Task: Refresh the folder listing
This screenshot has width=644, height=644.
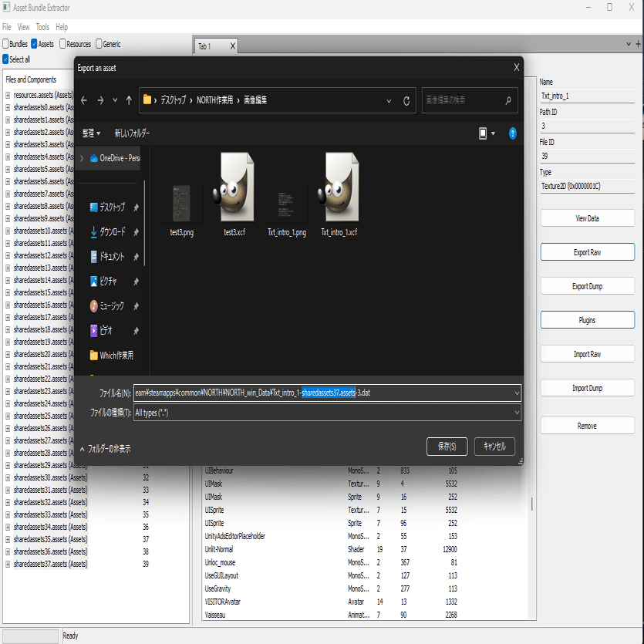Action: click(x=406, y=100)
